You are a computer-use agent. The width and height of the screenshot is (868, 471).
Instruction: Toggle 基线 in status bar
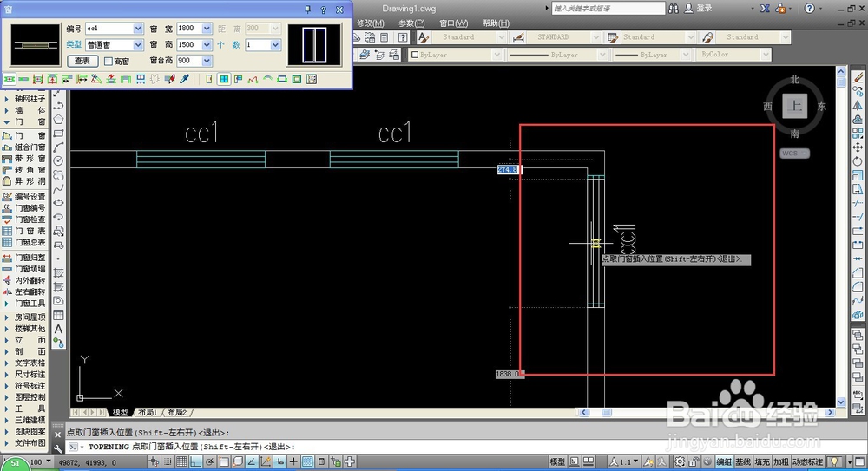point(743,461)
